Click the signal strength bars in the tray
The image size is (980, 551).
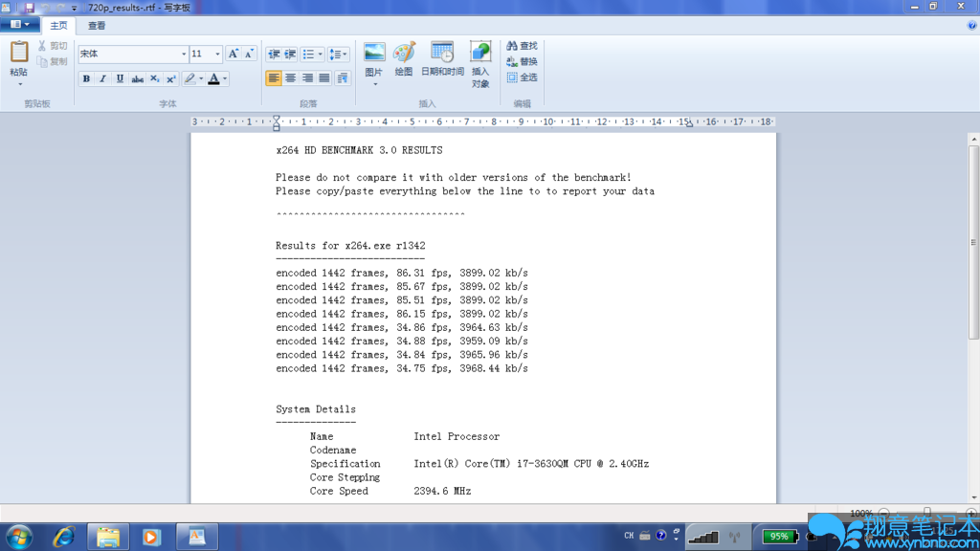click(x=703, y=536)
